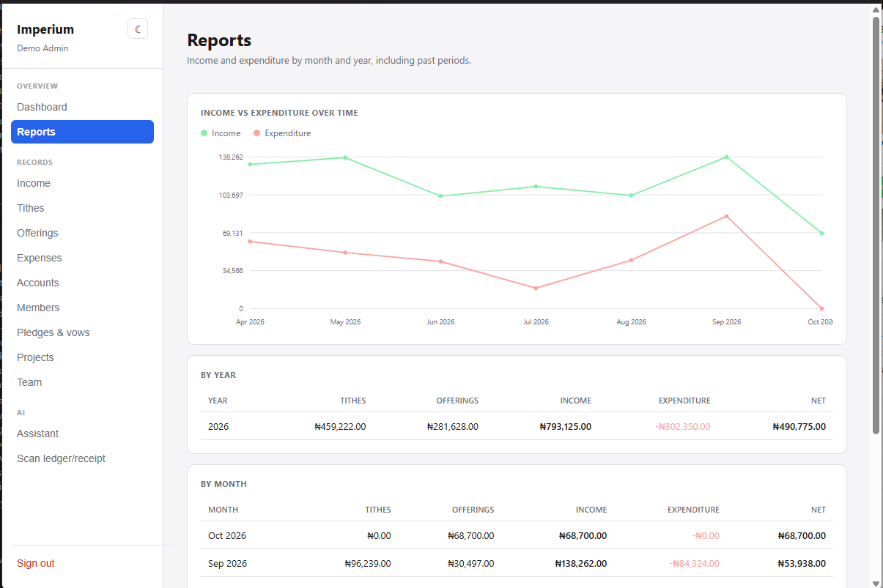Click the page vertical scrollbar thumb
This screenshot has width=883, height=588.
[x=876, y=226]
